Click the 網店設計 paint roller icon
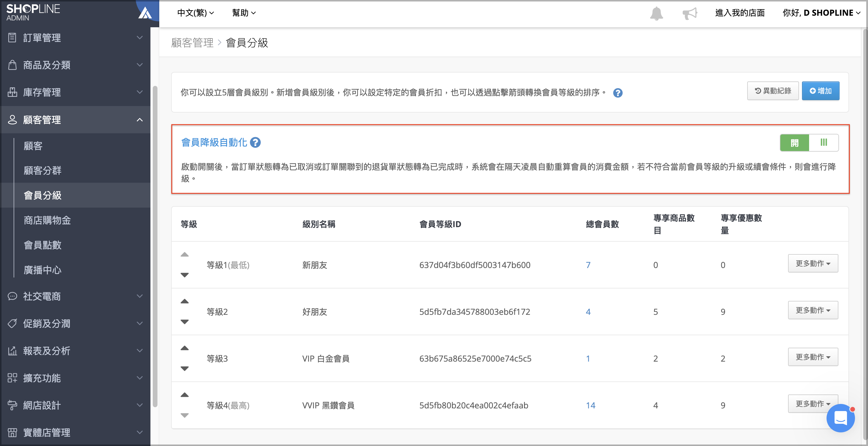868x446 pixels. (12, 405)
